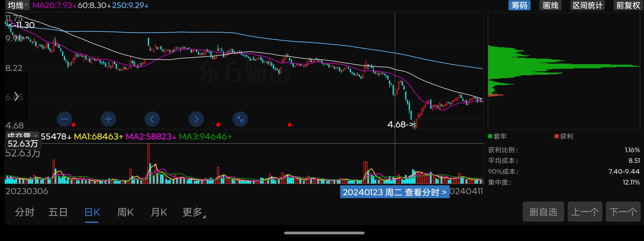Switch to the 周K tab
This screenshot has height=241, width=644.
click(x=125, y=212)
